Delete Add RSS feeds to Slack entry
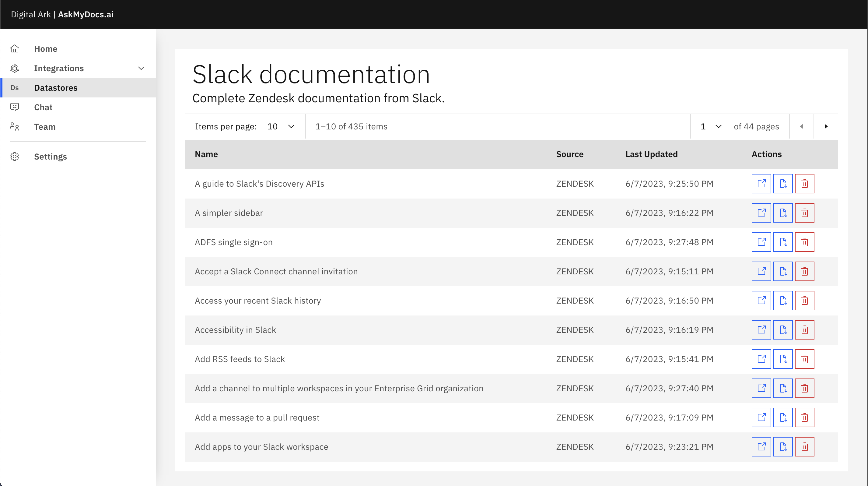868x486 pixels. tap(804, 359)
